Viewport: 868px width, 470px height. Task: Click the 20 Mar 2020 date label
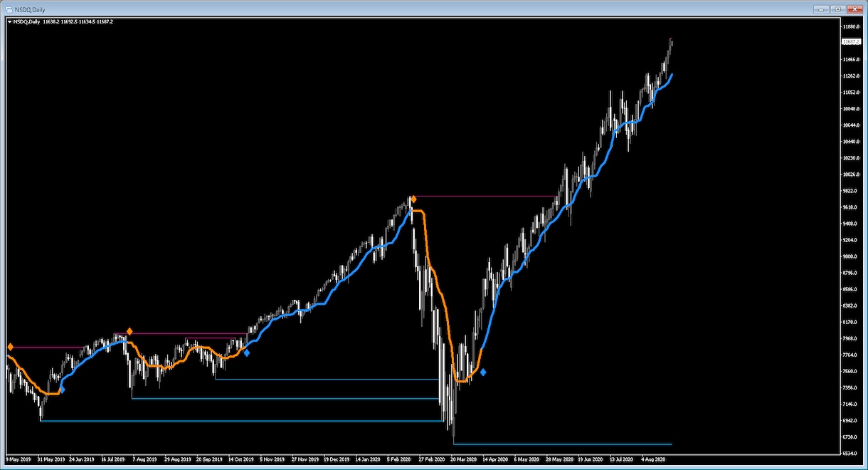(x=464, y=459)
